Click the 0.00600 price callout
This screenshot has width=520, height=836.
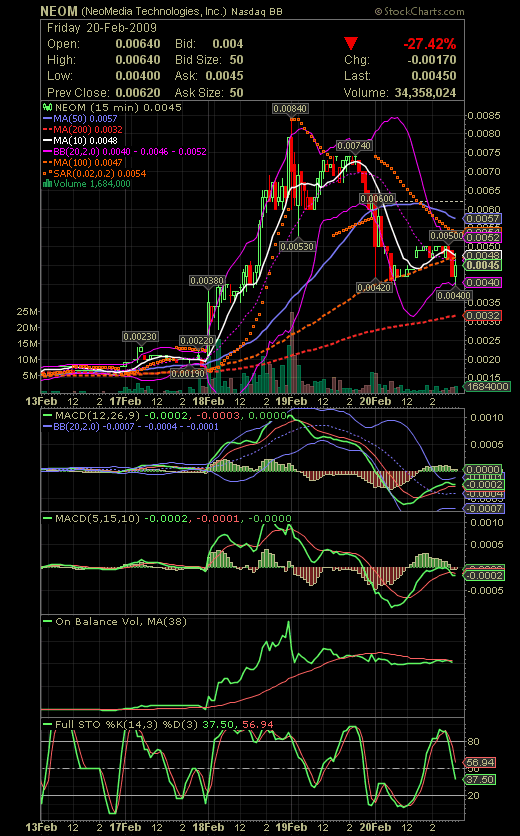(x=377, y=199)
